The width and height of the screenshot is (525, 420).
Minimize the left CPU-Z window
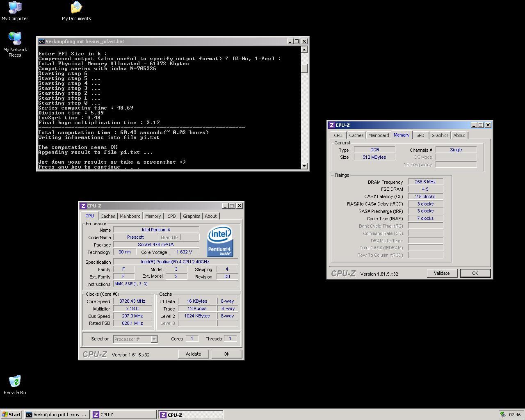[225, 206]
